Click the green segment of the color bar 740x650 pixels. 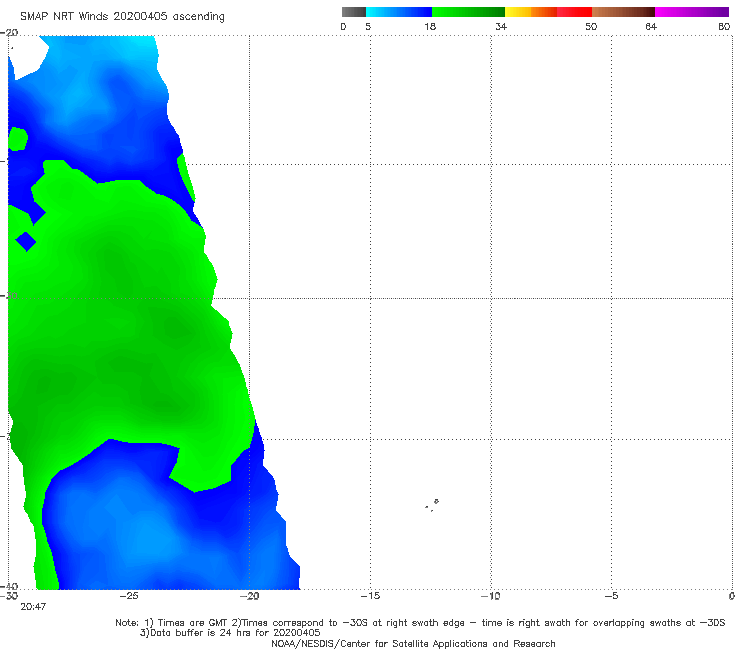coord(468,12)
